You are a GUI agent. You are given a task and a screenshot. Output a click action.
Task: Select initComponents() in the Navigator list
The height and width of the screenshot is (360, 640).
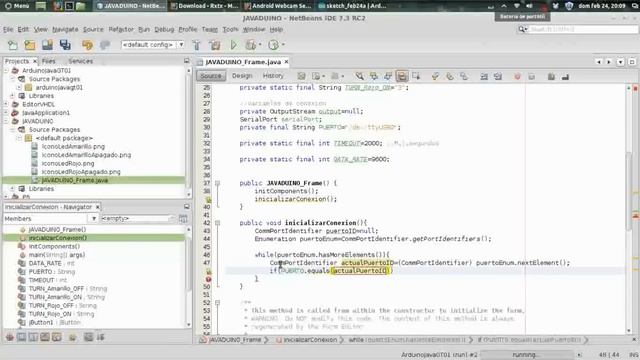(54, 247)
